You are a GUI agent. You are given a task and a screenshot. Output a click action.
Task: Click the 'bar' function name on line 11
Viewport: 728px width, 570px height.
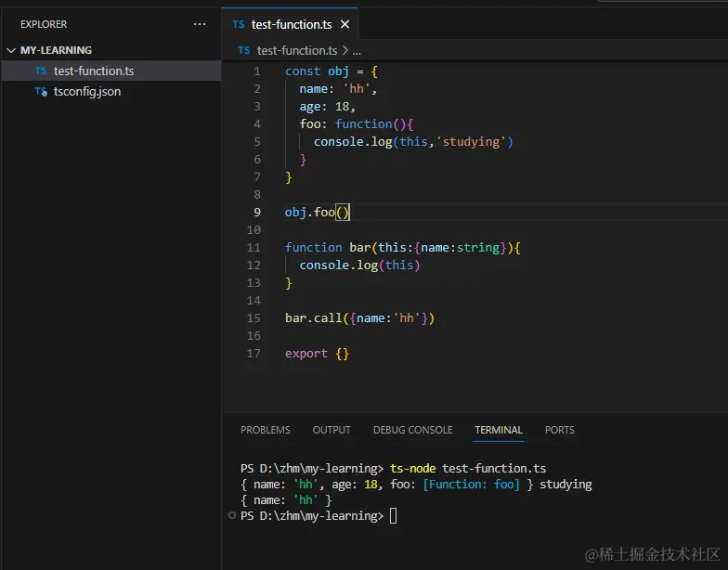[360, 247]
